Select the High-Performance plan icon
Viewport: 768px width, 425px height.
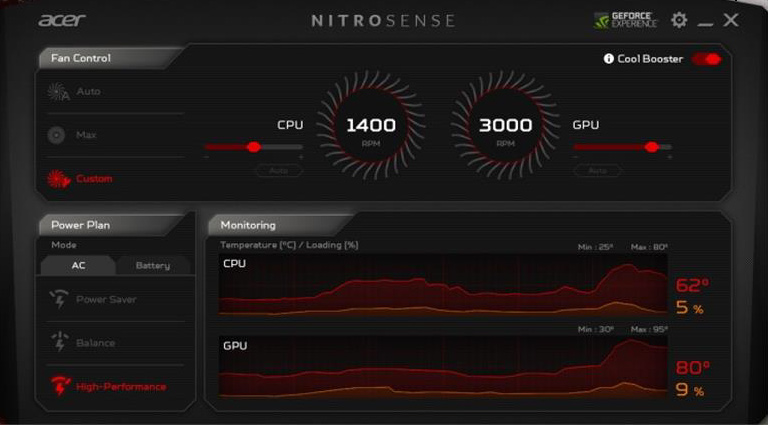pos(61,386)
